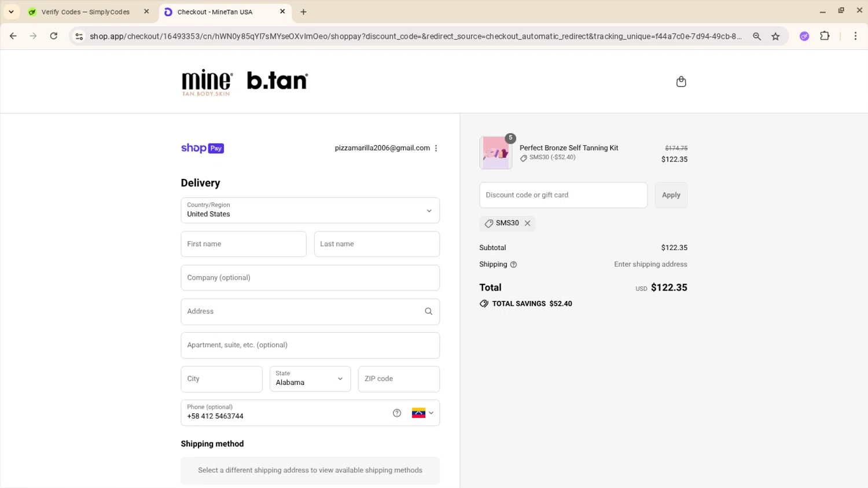
Task: Click the Shipping info question mark icon
Action: click(x=513, y=265)
